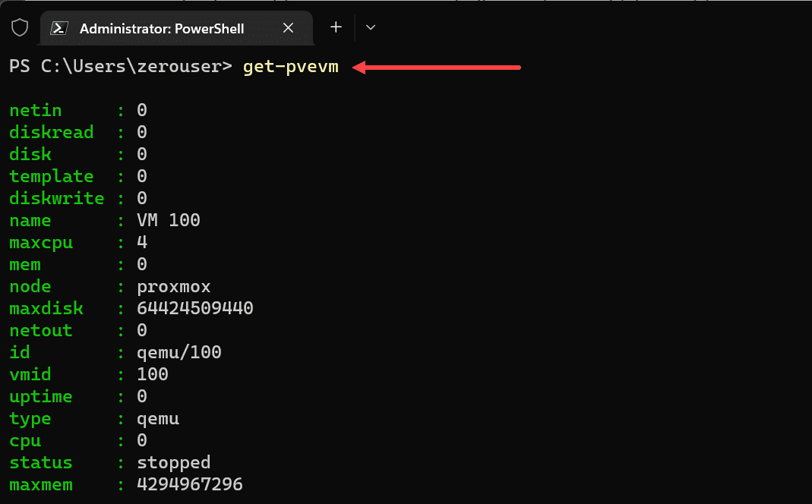Image resolution: width=812 pixels, height=504 pixels.
Task: Click the VM 100 name value
Action: [x=169, y=221]
